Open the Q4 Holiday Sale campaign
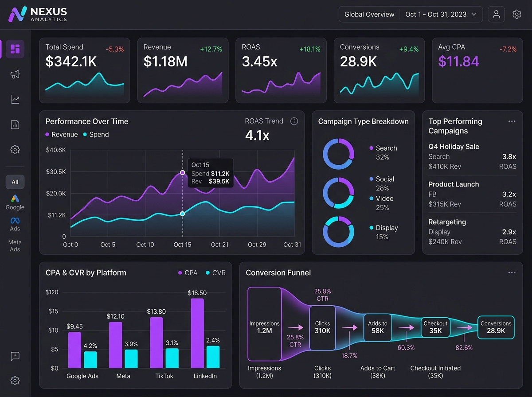The image size is (532, 397). 472,156
